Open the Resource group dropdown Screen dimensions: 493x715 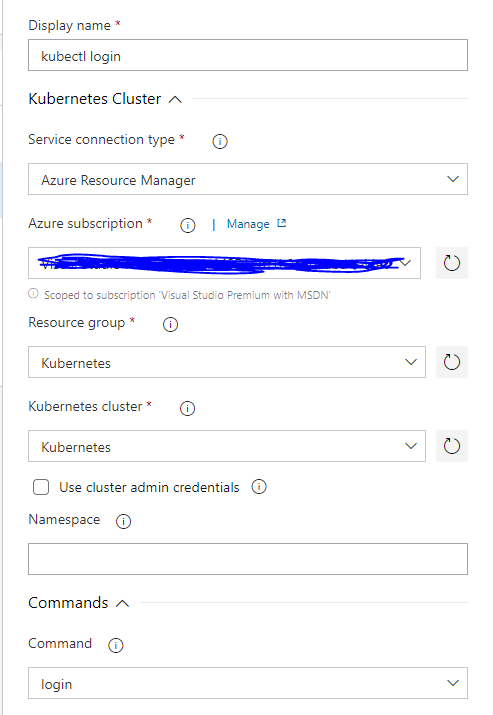(x=227, y=362)
